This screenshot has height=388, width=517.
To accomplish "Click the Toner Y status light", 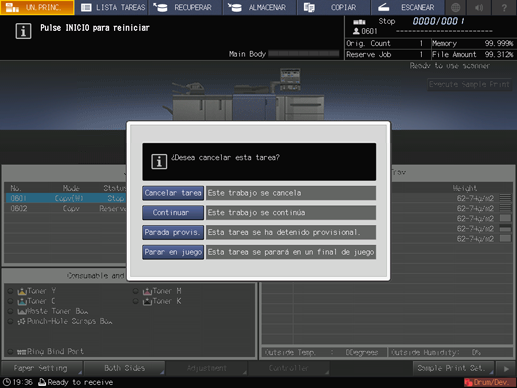I will click(x=10, y=291).
